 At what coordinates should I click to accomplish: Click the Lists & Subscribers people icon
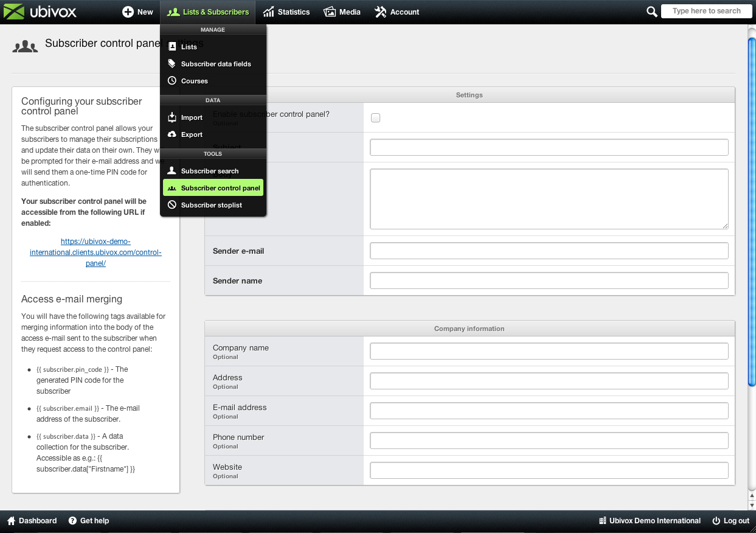point(173,12)
